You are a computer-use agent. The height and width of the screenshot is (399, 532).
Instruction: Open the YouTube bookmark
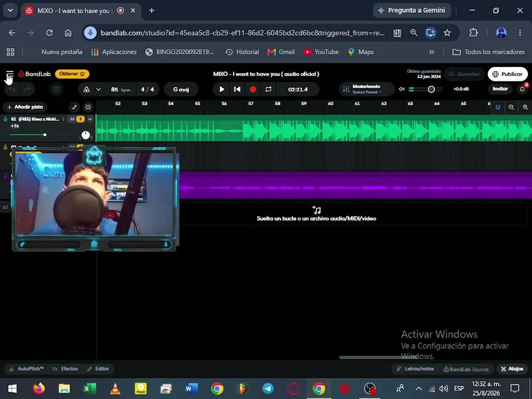click(321, 52)
